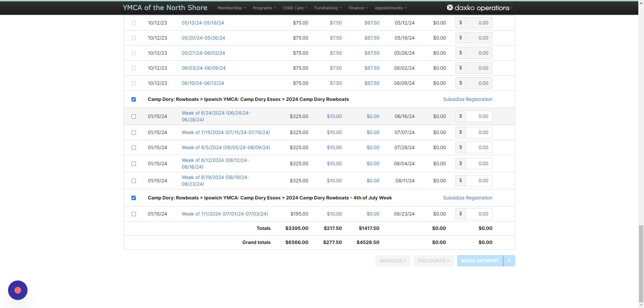Open the YMCA of the North Shore home

pos(165,7)
